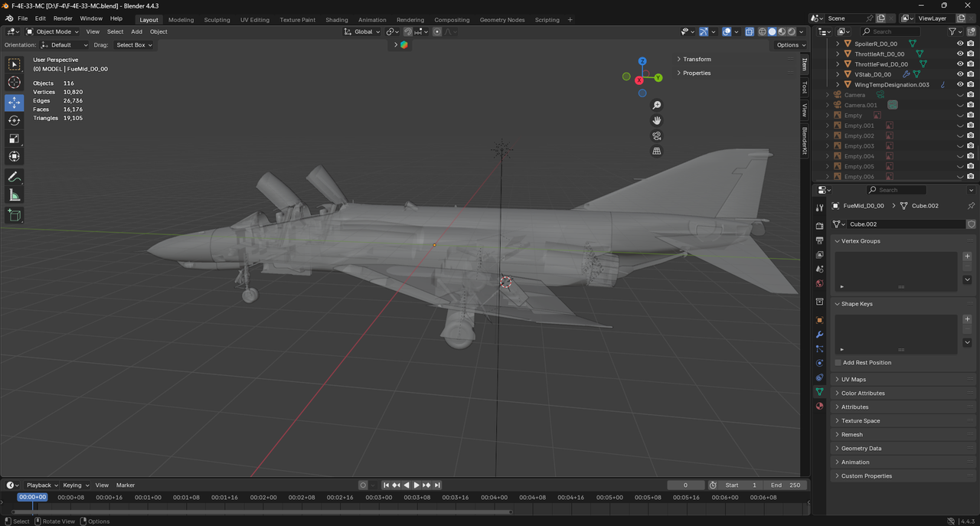The image size is (980, 526).
Task: Switch to the Geometry Nodes workspace tab
Action: click(502, 20)
